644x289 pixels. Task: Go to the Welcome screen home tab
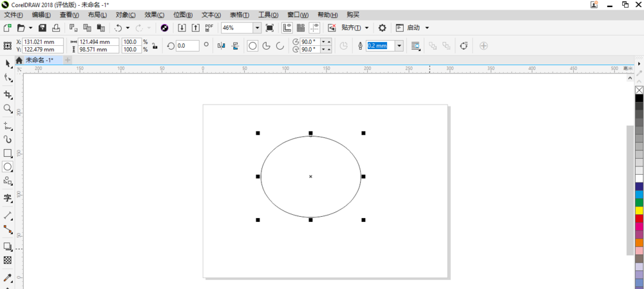19,60
